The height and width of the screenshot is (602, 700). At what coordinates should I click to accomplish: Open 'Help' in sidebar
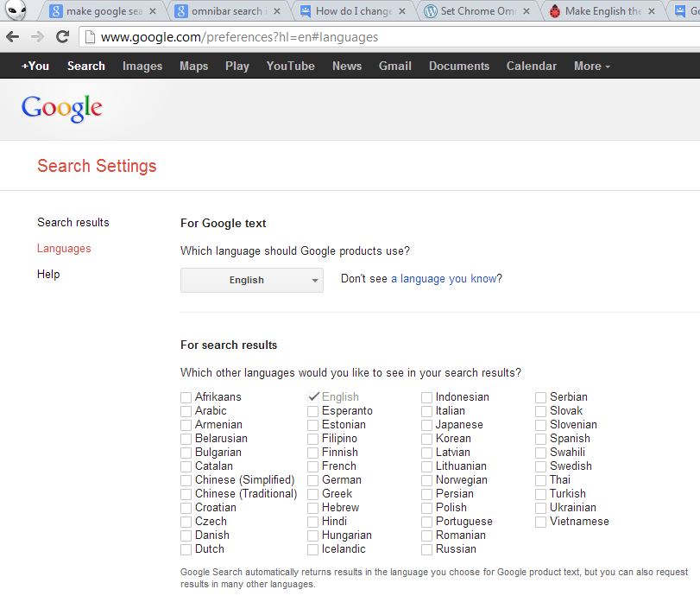[x=48, y=274]
